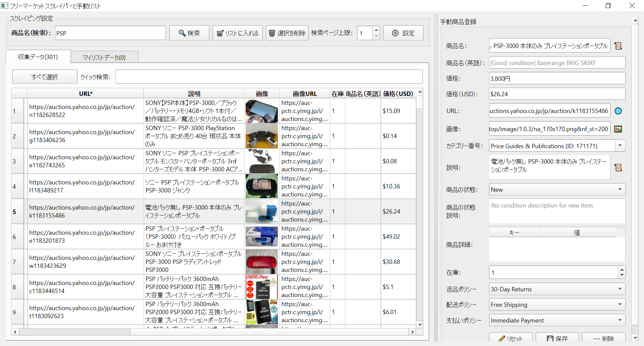644x346 pixels.
Task: Click the form panel's scroll down arrow
Action: (x=635, y=338)
